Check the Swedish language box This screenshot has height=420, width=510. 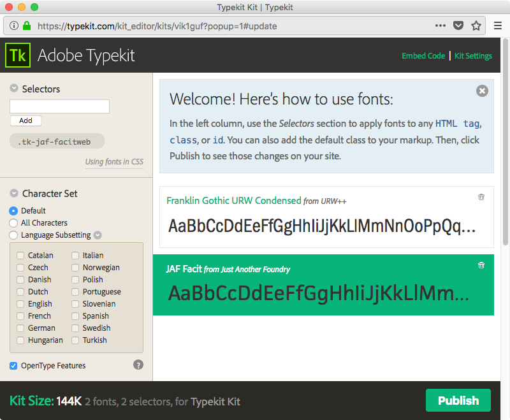75,328
